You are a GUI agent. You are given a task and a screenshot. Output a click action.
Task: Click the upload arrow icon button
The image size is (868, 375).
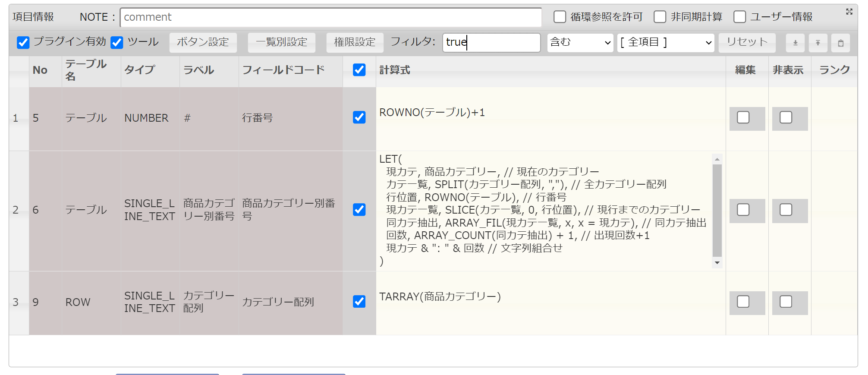[818, 43]
